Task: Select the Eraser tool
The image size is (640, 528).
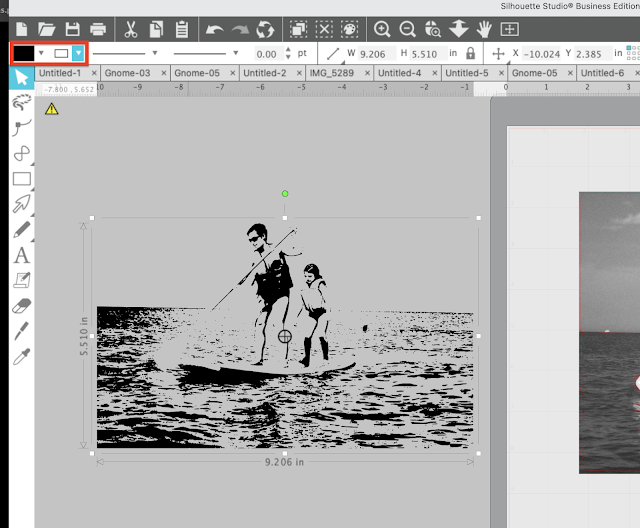Action: tap(22, 306)
